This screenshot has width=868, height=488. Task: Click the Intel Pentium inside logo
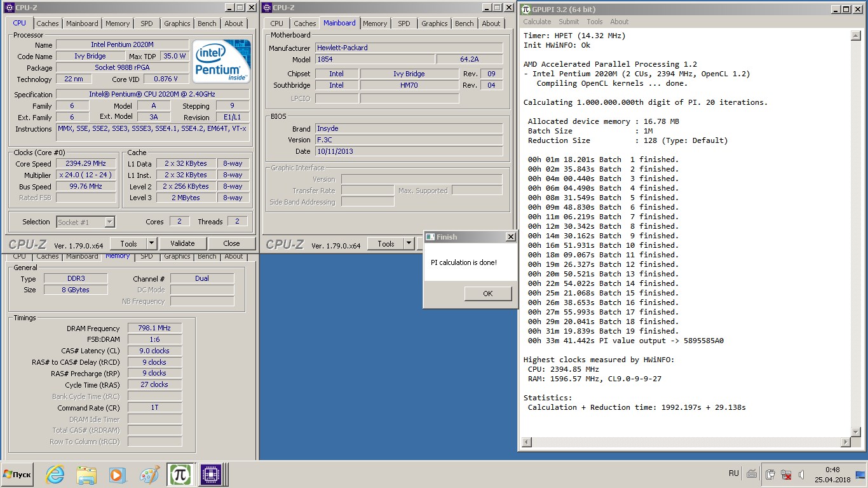(222, 62)
